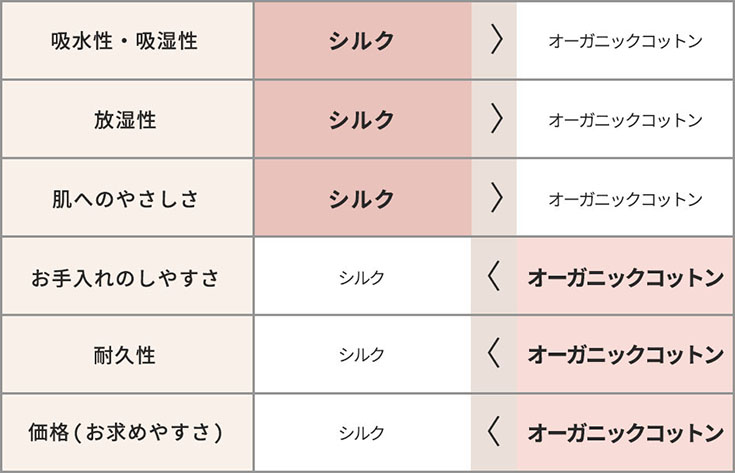Click bold シルク in 放湿性 row

362,120
